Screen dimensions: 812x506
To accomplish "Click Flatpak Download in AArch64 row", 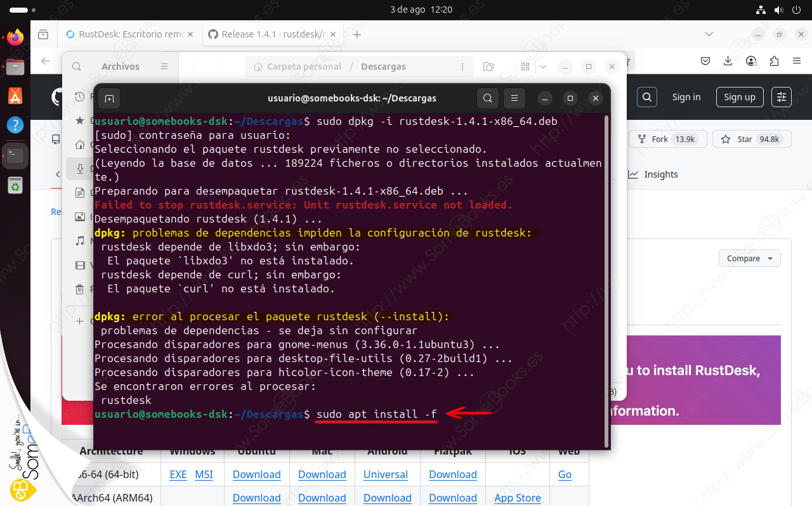I will tap(453, 498).
